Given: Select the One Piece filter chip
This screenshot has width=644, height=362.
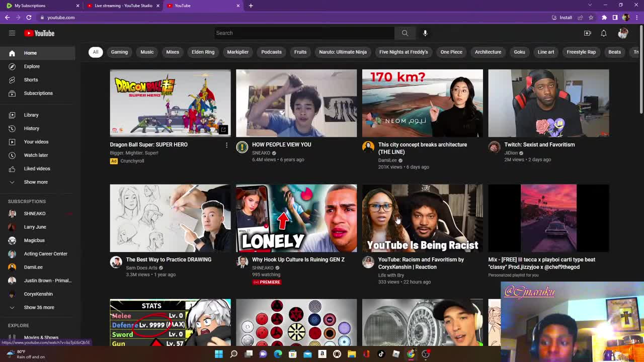Looking at the screenshot, I should pos(451,52).
